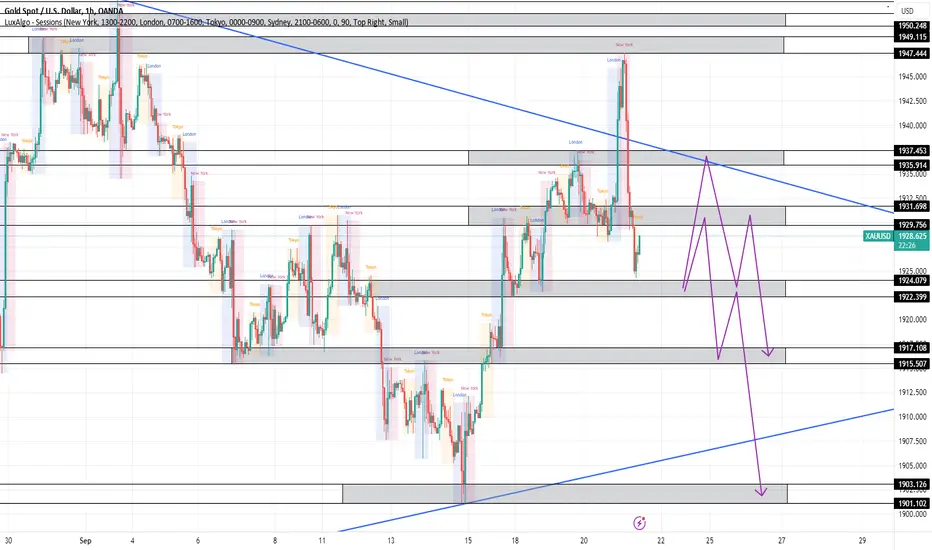Click date 25 on the time axis

click(x=710, y=541)
